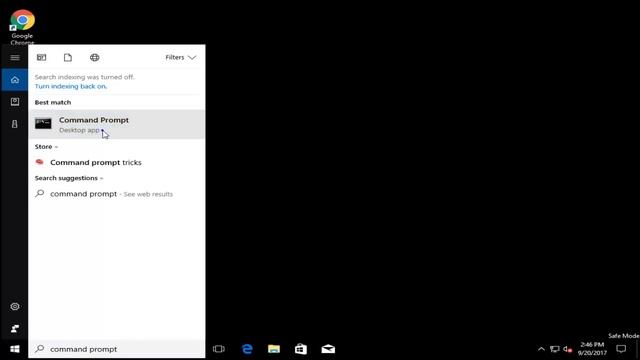Click the Turn indexing back on link

pos(71,86)
